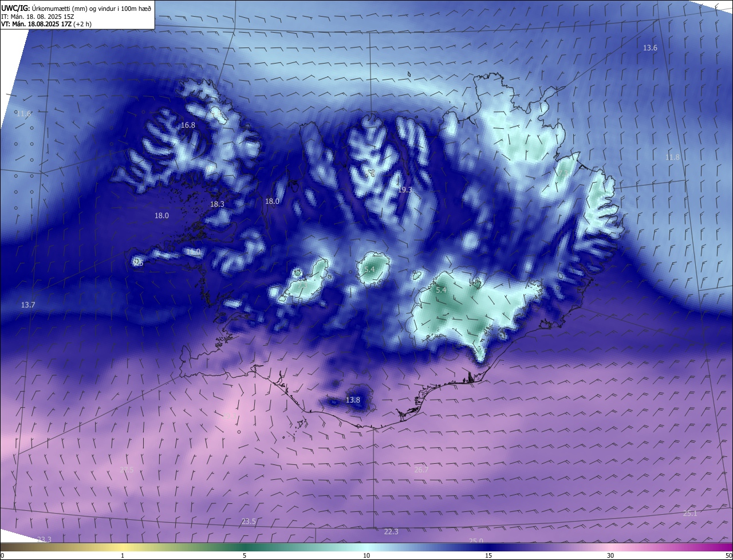733x560 pixels.
Task: Click the 13.6 value in the northeast corner
Action: pyautogui.click(x=650, y=48)
